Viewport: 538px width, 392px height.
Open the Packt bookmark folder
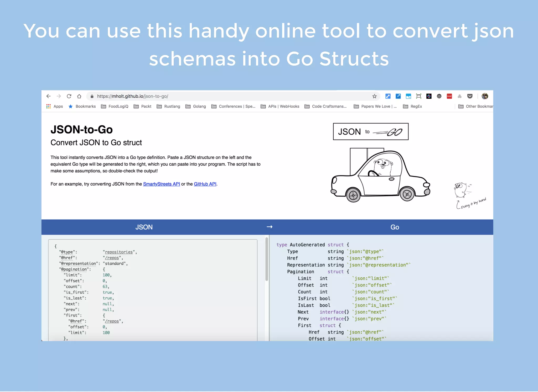point(143,106)
